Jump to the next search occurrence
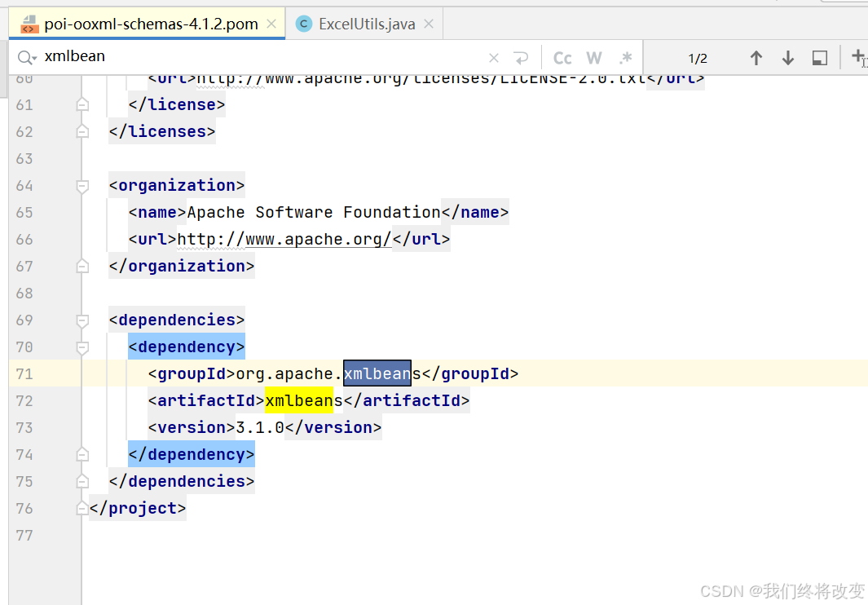The image size is (868, 605). [x=787, y=57]
